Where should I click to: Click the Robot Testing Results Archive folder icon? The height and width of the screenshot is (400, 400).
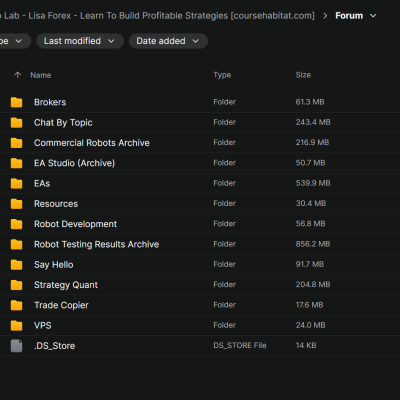click(x=16, y=245)
